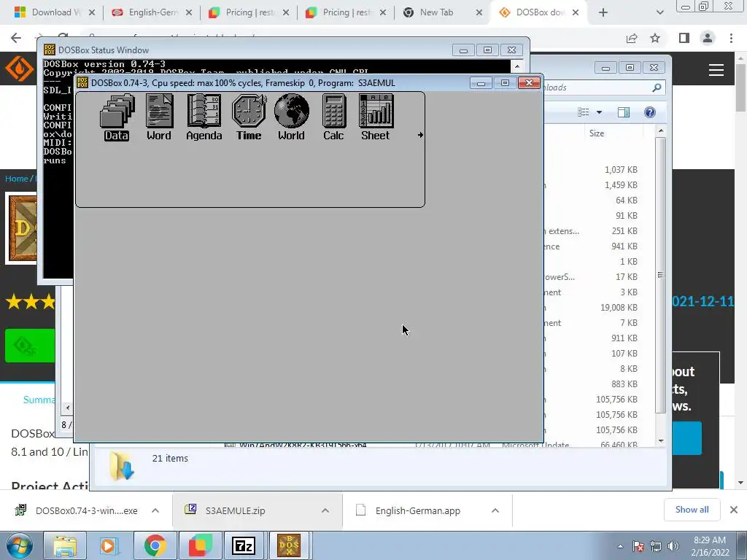Click the DOSBox taskbar icon

pos(289,546)
